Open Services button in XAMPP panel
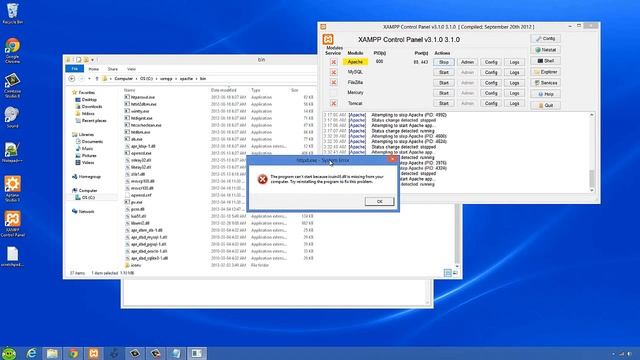This screenshot has height=360, width=640. click(546, 83)
